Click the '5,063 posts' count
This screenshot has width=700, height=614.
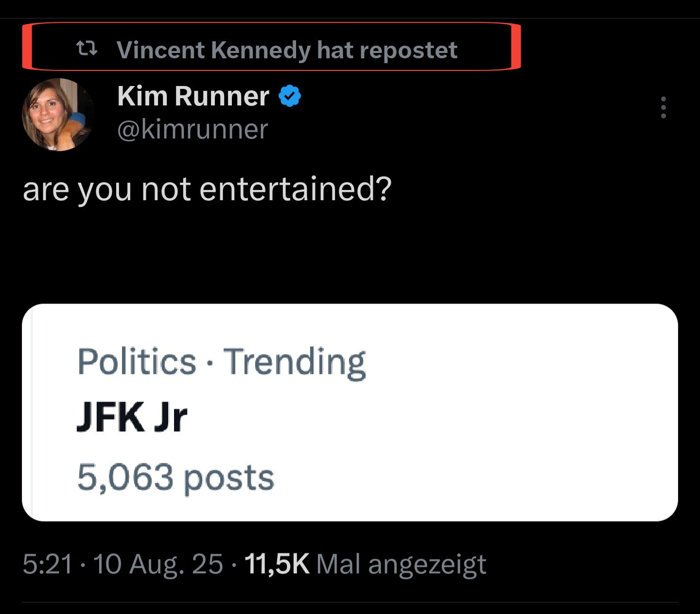pos(175,477)
